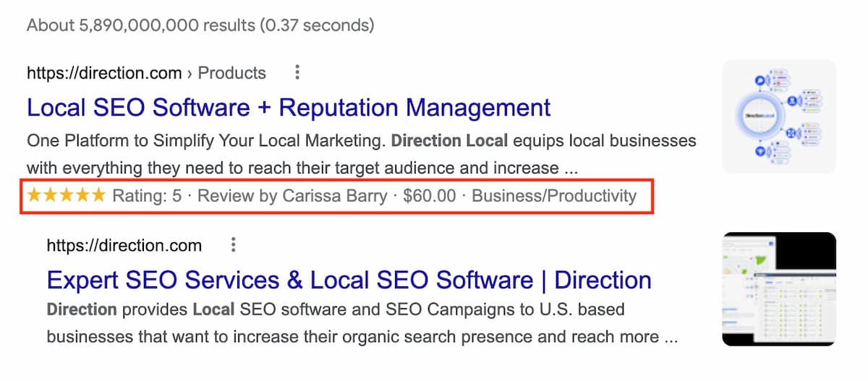Image resolution: width=868 pixels, height=381 pixels.
Task: Open "Local SEO Software + Reputation Management" result
Action: (x=289, y=108)
